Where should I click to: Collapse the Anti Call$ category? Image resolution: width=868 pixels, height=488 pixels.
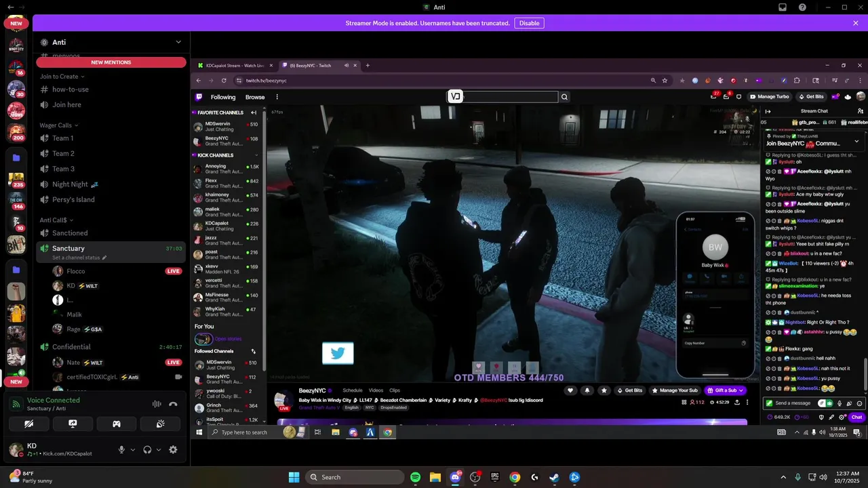56,220
